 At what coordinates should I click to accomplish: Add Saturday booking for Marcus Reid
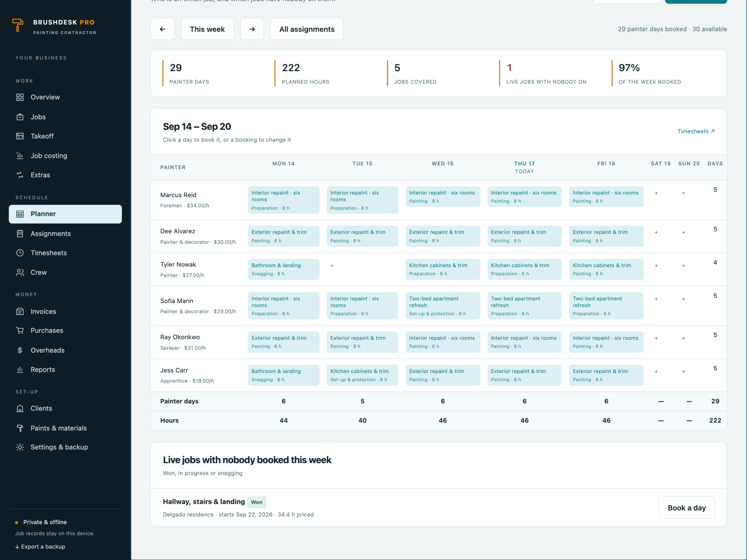click(x=656, y=193)
